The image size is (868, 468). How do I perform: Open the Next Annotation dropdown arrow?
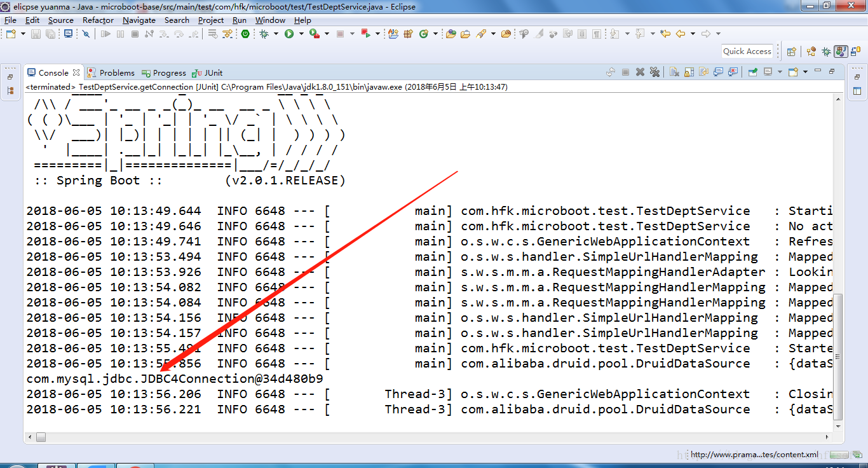(x=627, y=34)
